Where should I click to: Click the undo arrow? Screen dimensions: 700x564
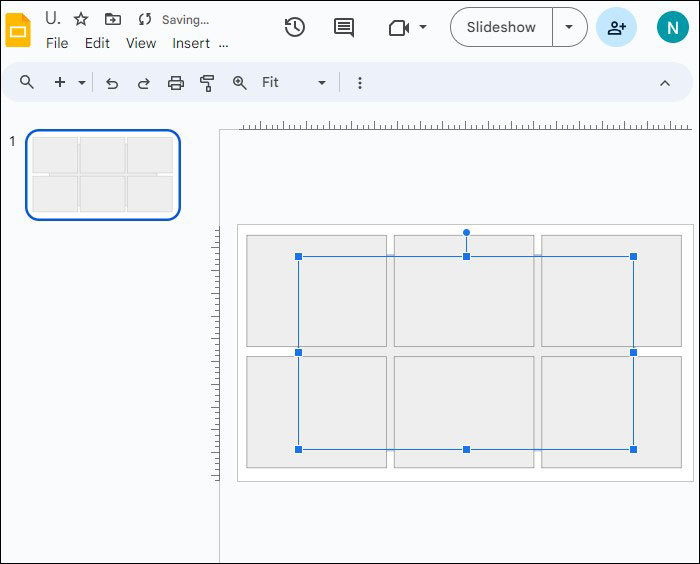[x=112, y=83]
